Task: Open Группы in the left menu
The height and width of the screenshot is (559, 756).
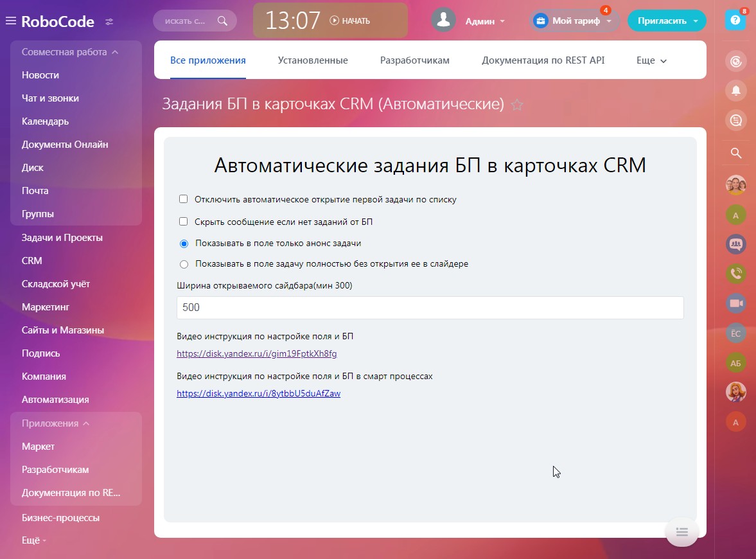Action: pyautogui.click(x=38, y=214)
